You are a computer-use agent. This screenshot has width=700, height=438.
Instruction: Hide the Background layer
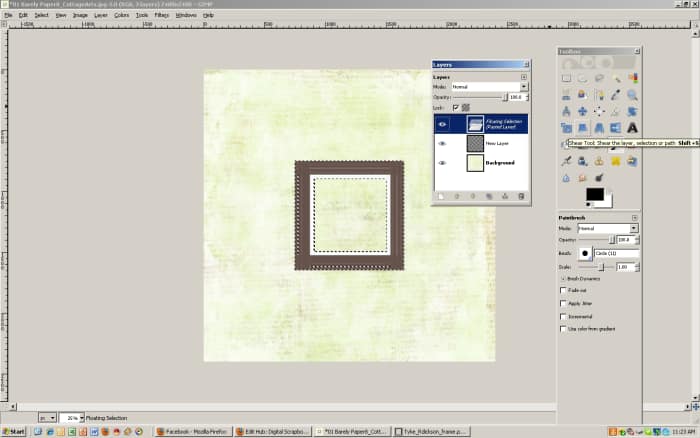[442, 163]
